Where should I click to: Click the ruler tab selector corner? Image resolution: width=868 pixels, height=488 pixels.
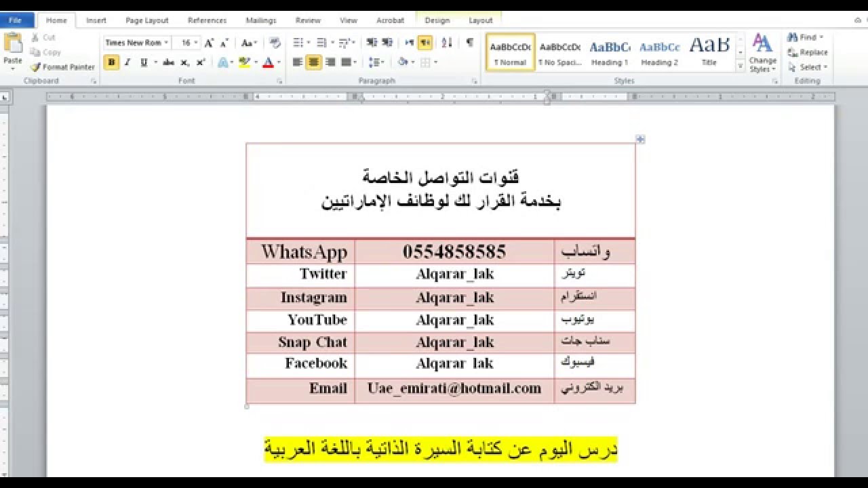point(5,98)
